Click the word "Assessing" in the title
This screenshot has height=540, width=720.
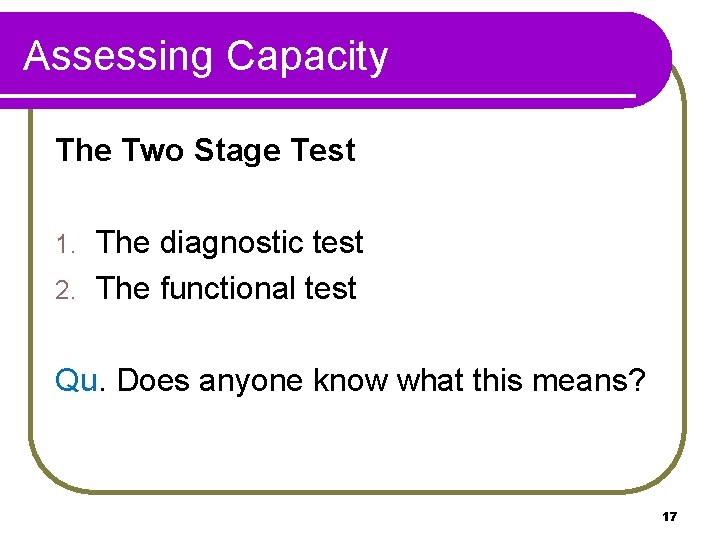click(118, 56)
